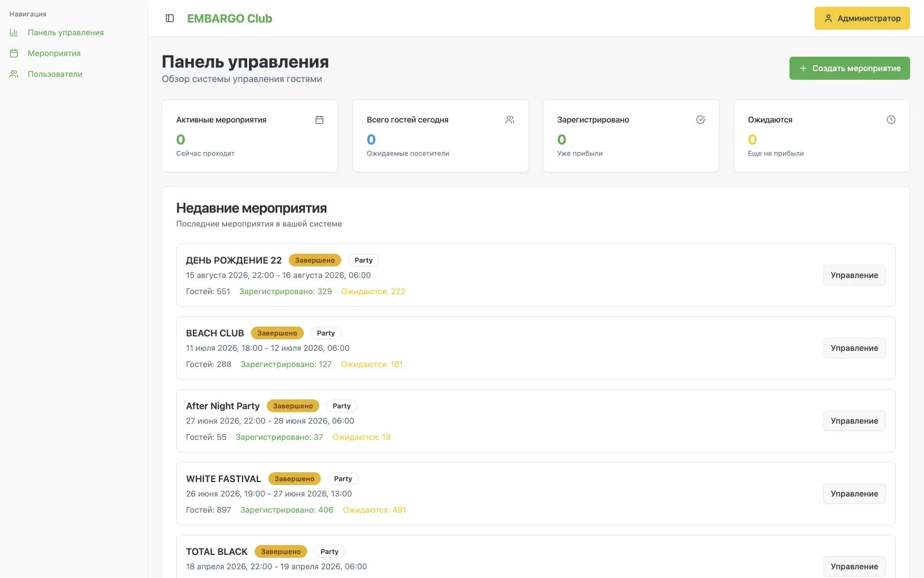Click the Еще не прибыли caption
924x578 pixels.
(x=776, y=153)
